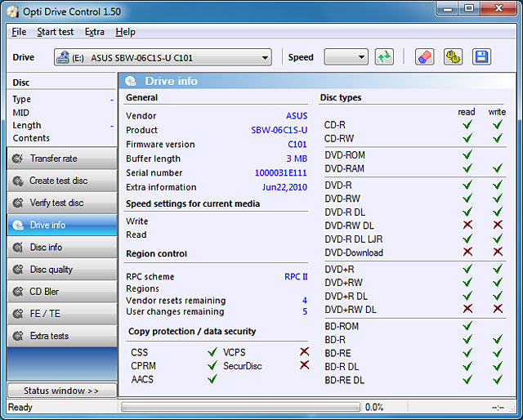Image resolution: width=523 pixels, height=420 pixels.
Task: Select the Drive info panel button
Action: click(x=62, y=226)
